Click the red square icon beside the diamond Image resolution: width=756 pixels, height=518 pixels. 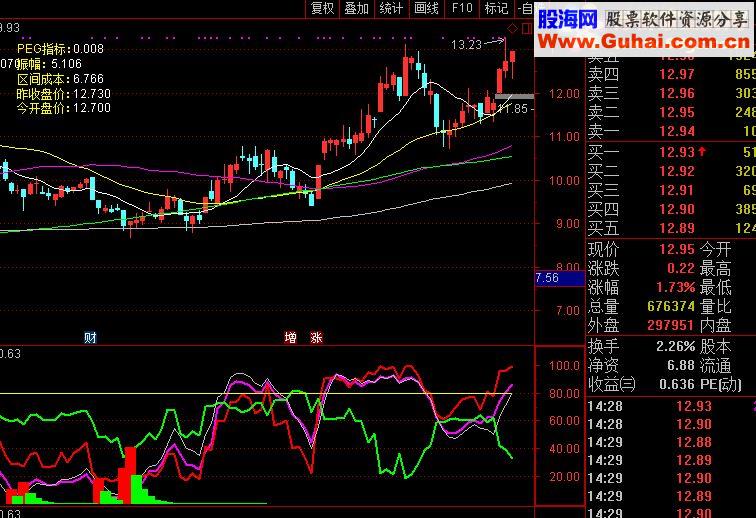(x=527, y=29)
